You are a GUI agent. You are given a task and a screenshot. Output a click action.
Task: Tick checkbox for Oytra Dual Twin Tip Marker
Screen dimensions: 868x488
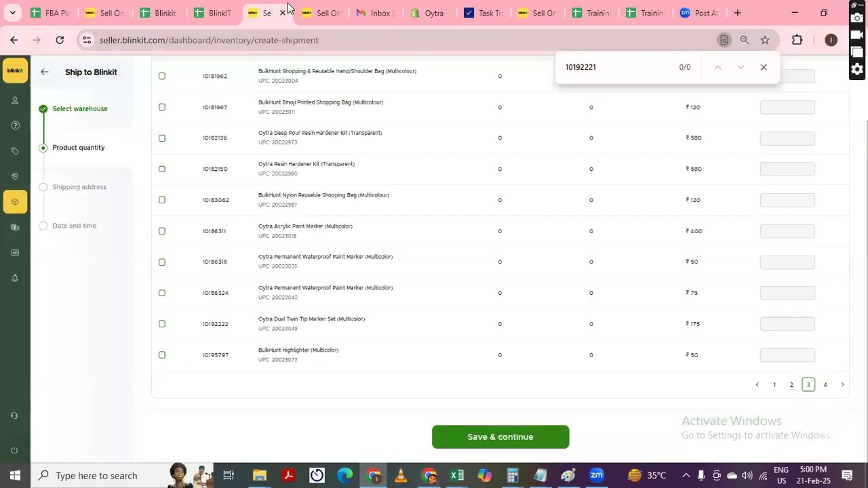coord(162,324)
